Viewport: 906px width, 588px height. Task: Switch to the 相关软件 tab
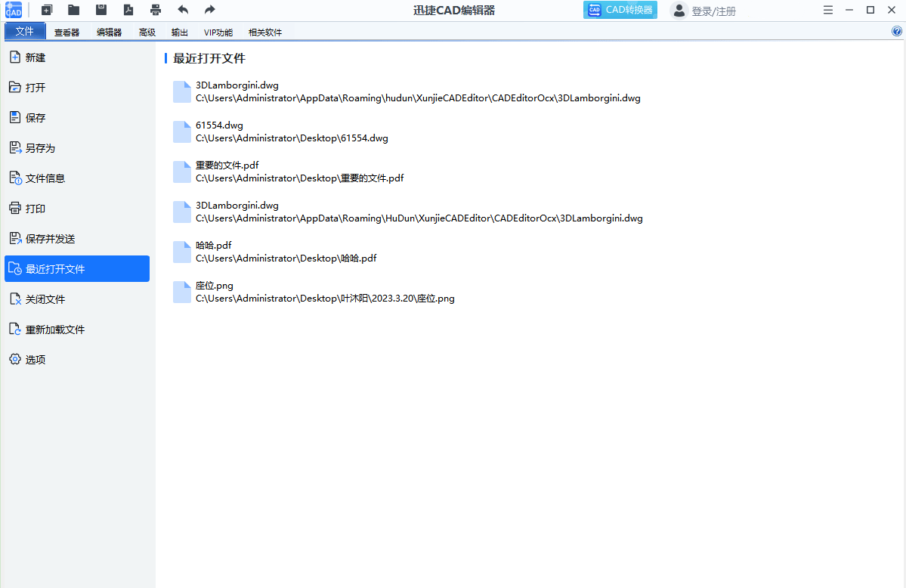point(265,32)
